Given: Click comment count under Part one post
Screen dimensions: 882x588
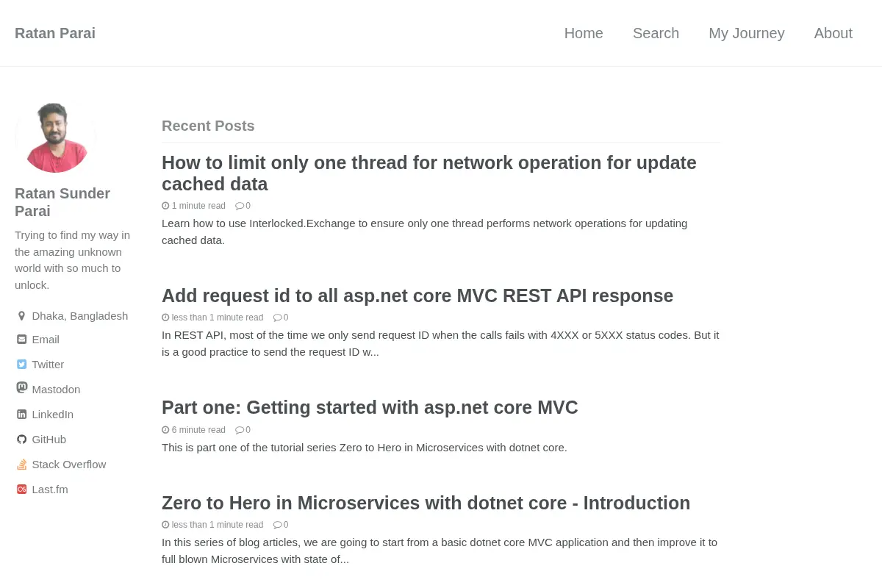Looking at the screenshot, I should pos(248,430).
